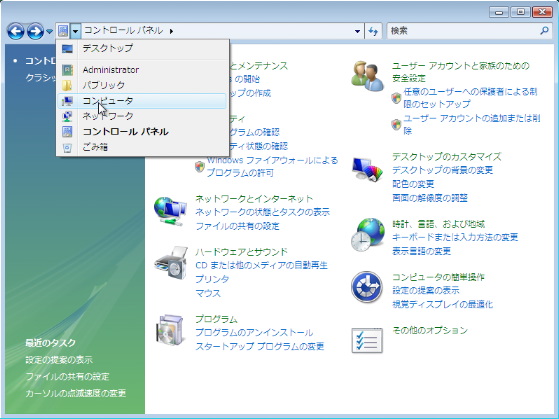
Task: Select ネットワーク from the dropdown menu
Action: pyautogui.click(x=142, y=116)
